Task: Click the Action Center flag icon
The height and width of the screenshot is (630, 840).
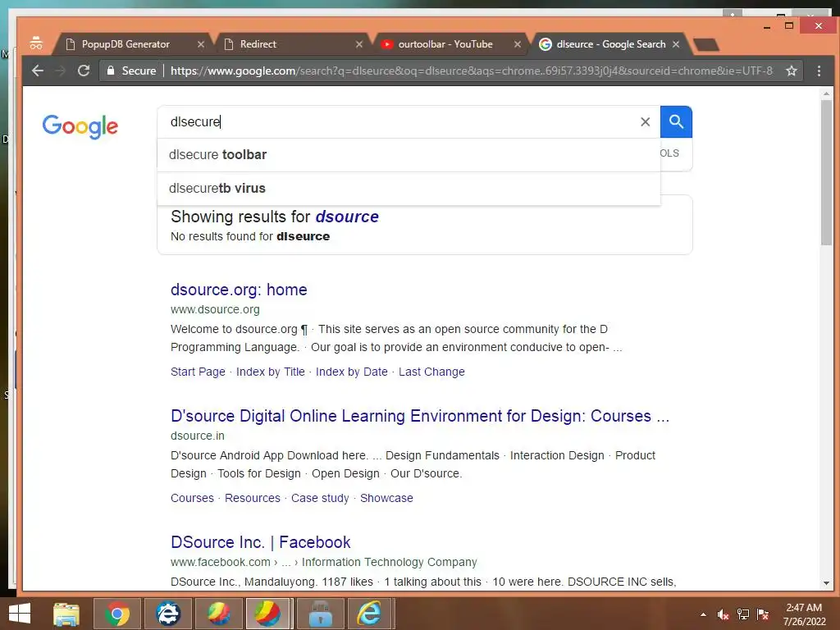Action: (763, 614)
